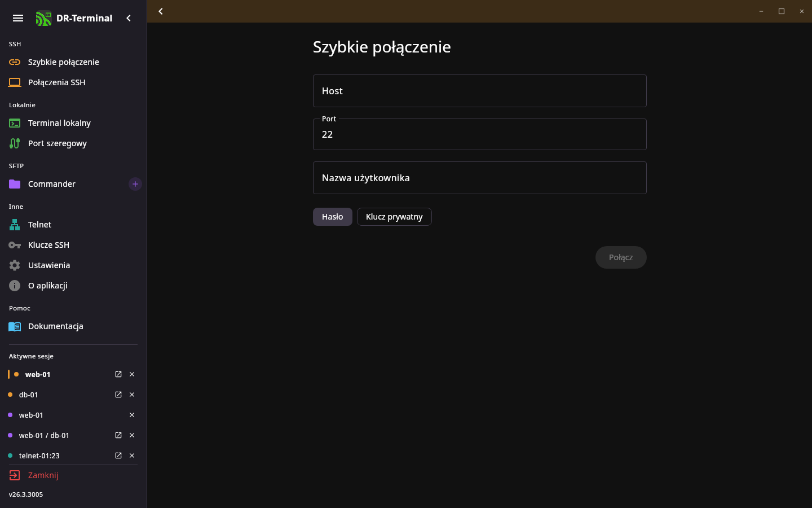The image size is (812, 508).
Task: Click the DR-Terminal logo icon
Action: tap(43, 19)
